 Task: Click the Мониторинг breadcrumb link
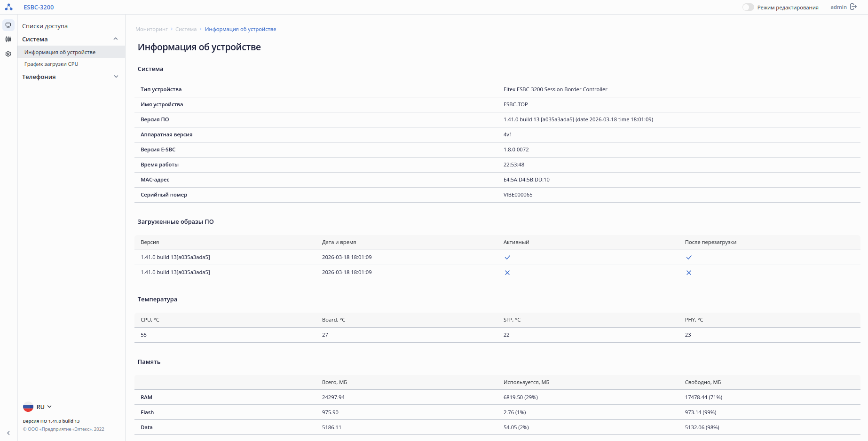(151, 29)
